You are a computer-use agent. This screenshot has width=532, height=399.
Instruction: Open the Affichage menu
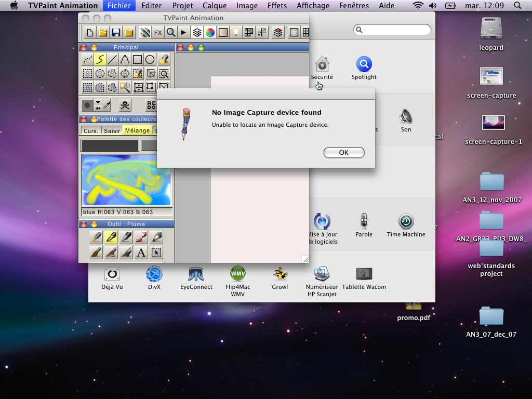tap(313, 5)
